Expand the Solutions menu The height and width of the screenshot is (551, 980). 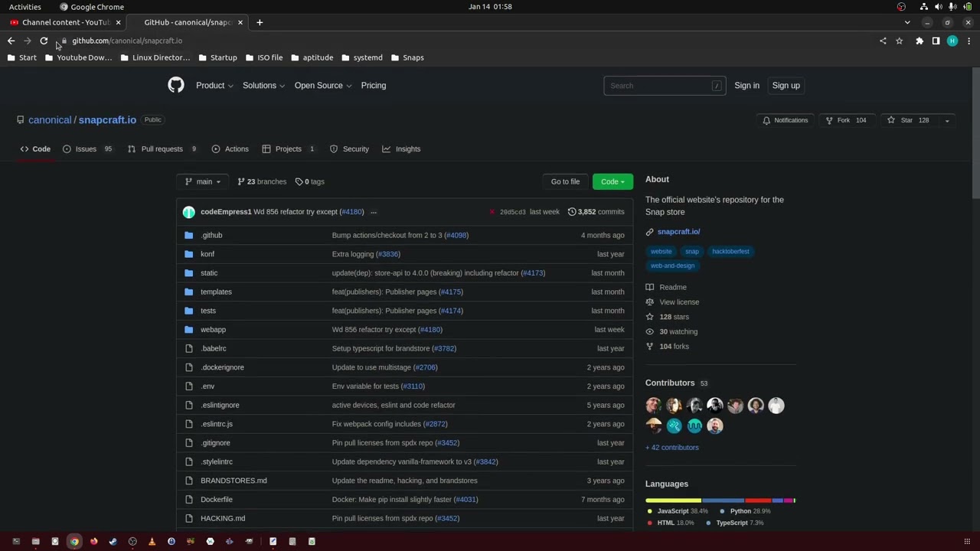[x=264, y=86]
